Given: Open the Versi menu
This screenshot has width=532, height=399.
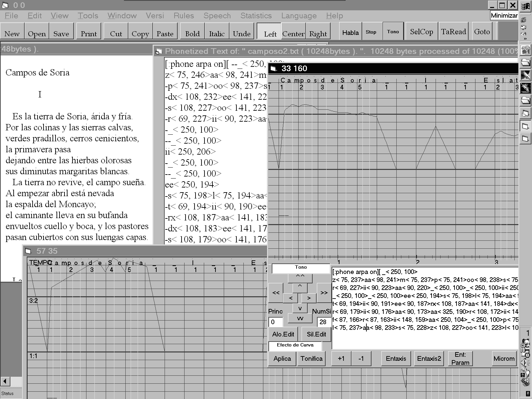Looking at the screenshot, I should point(155,16).
